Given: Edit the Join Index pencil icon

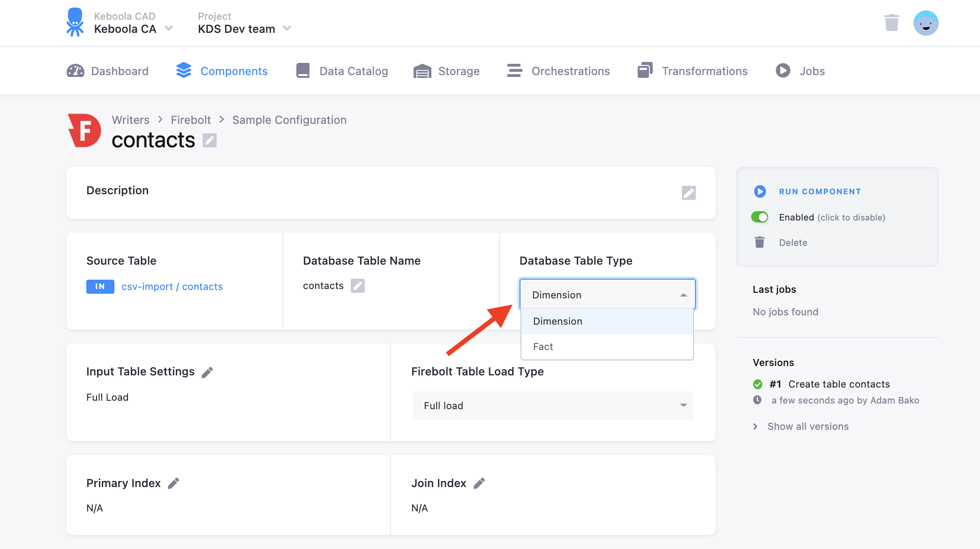Looking at the screenshot, I should [x=479, y=483].
